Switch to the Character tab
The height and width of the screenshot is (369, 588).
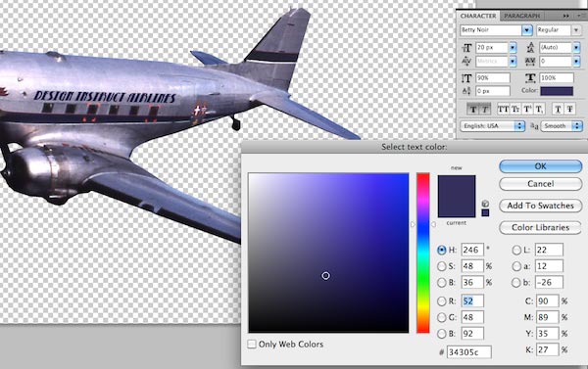(x=478, y=16)
